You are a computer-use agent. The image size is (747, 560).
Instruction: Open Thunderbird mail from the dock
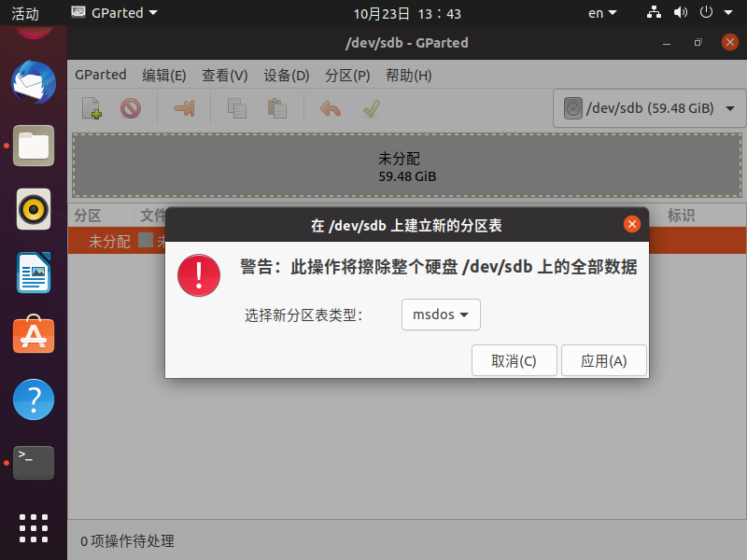click(34, 82)
